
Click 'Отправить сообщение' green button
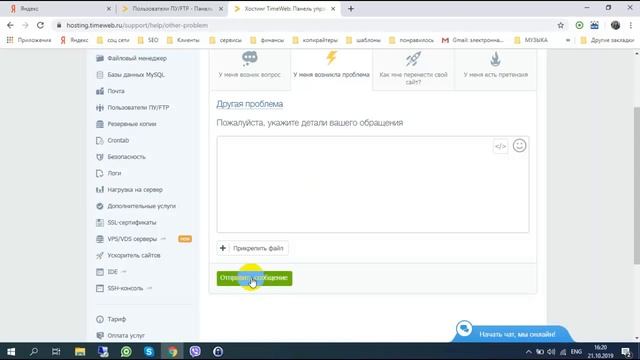click(254, 278)
